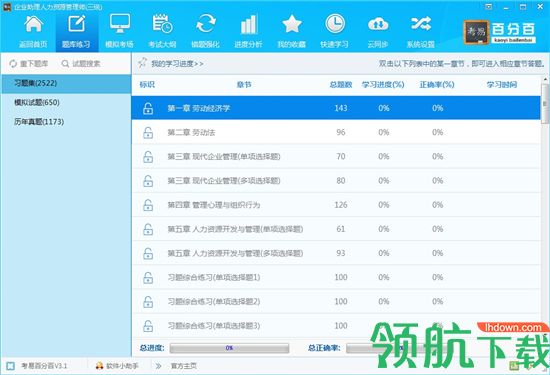
Task: Open the title bar dropdown menu button
Action: (488, 7)
